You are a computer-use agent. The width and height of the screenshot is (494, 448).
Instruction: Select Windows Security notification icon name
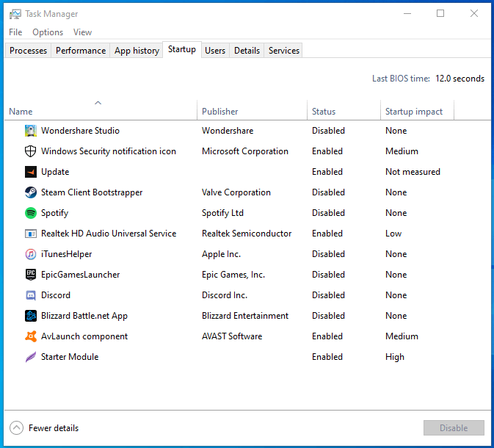pos(109,151)
